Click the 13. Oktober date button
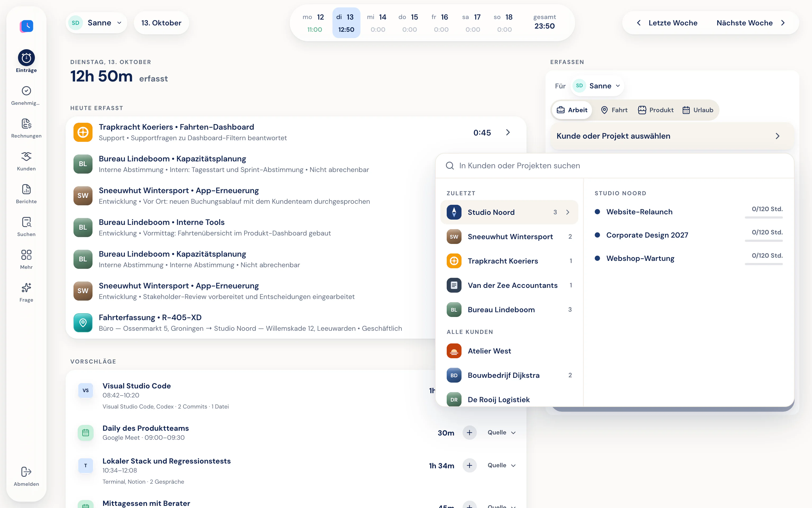 [x=162, y=23]
